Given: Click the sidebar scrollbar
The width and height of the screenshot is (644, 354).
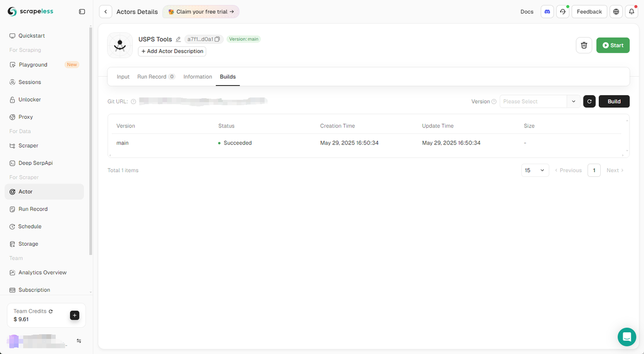Looking at the screenshot, I should point(91,141).
